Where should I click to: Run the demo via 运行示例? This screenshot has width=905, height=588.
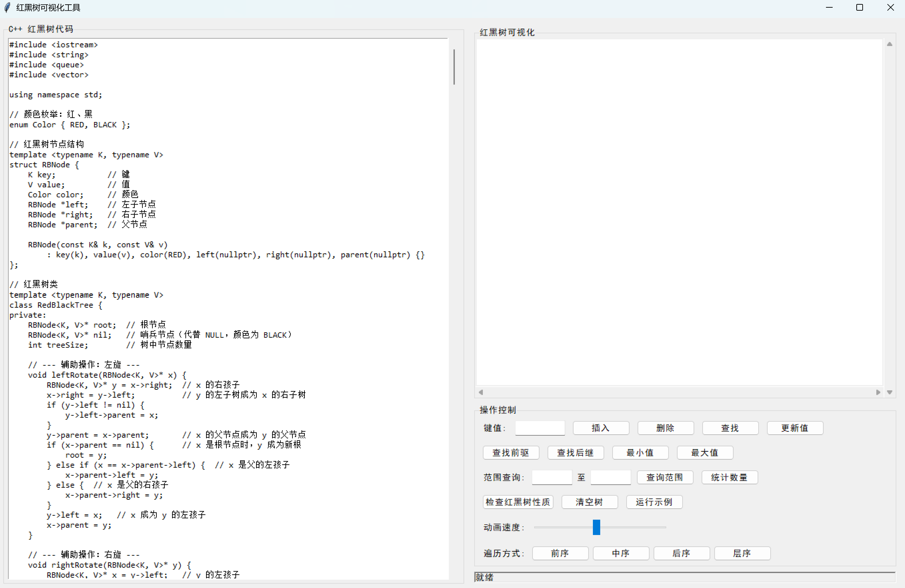point(654,502)
